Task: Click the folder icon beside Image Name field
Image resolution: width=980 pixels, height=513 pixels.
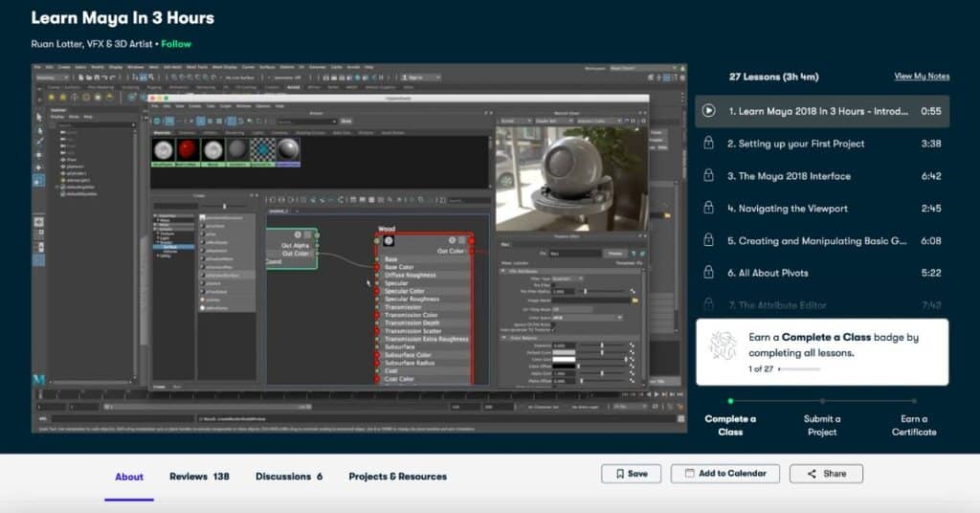Action: pos(635,301)
